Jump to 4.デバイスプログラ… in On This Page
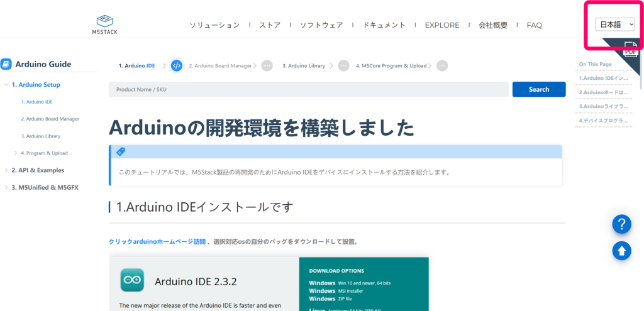This screenshot has width=644, height=311. click(603, 121)
